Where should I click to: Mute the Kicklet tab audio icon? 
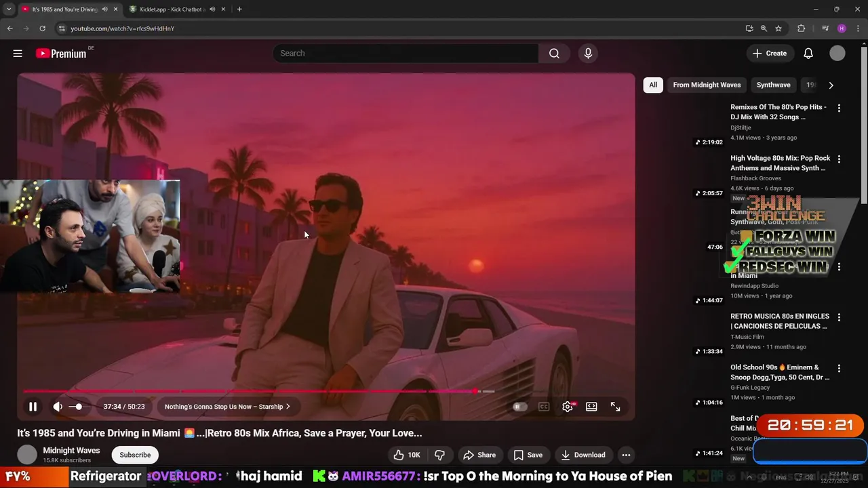pos(212,9)
